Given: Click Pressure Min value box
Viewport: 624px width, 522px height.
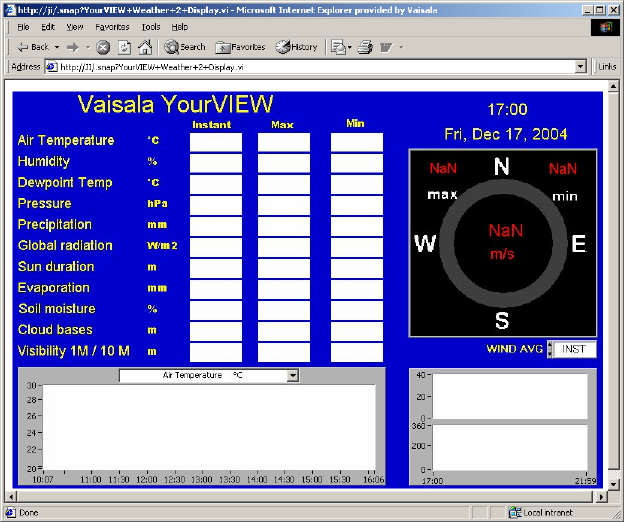Looking at the screenshot, I should click(357, 205).
